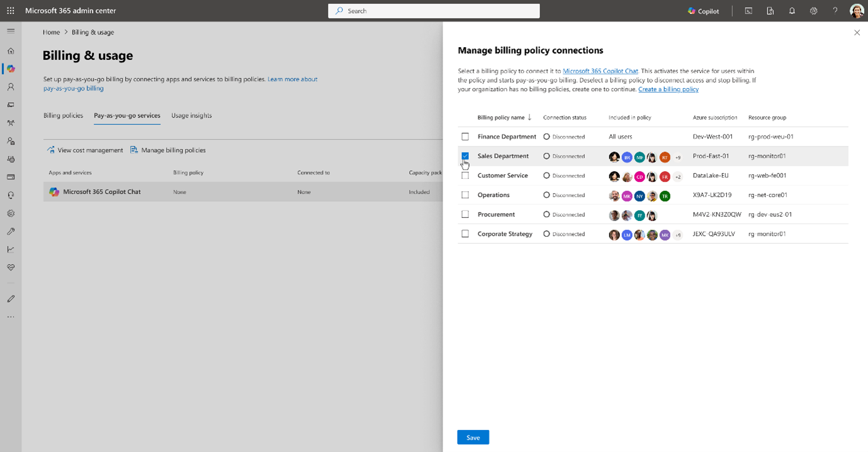Expand the left navigation hamburger menu
This screenshot has width=868, height=452.
pos(11,31)
